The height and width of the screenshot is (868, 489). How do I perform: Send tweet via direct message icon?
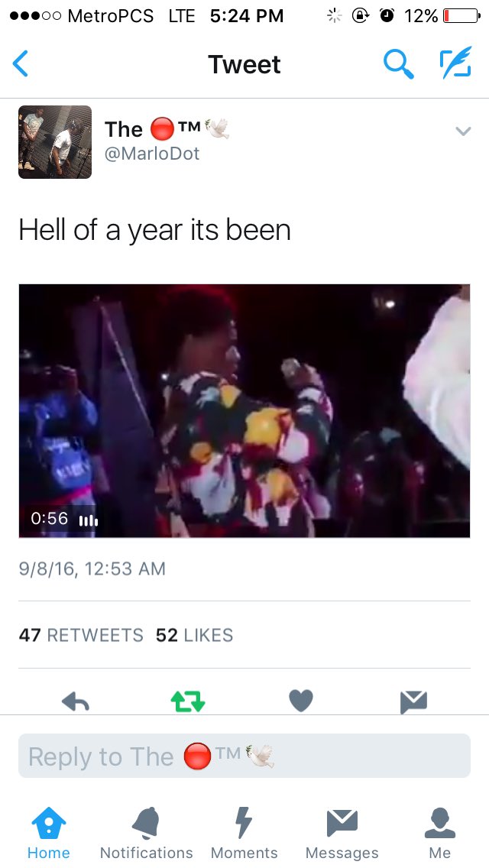[413, 702]
